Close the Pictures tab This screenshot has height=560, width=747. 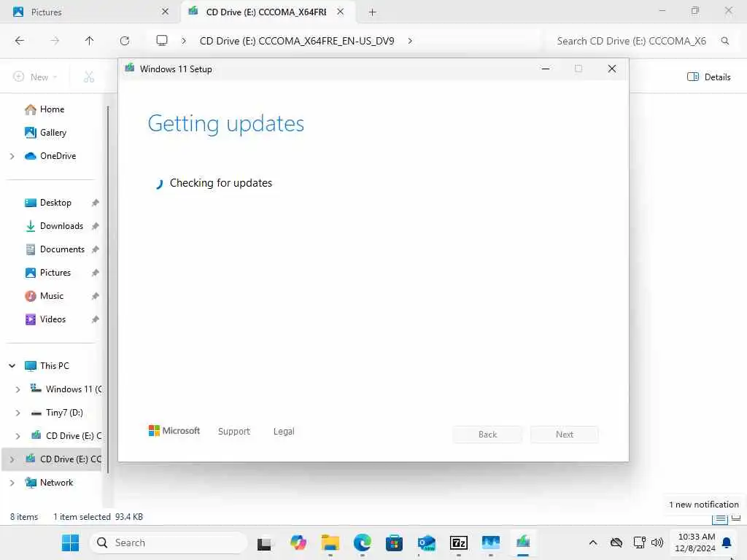tap(165, 12)
